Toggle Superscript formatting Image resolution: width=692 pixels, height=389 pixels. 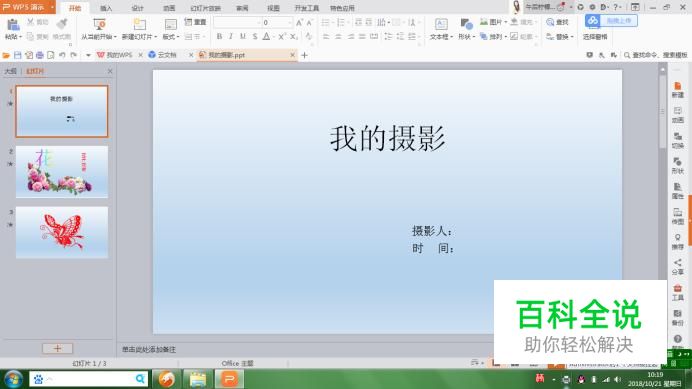[282, 37]
